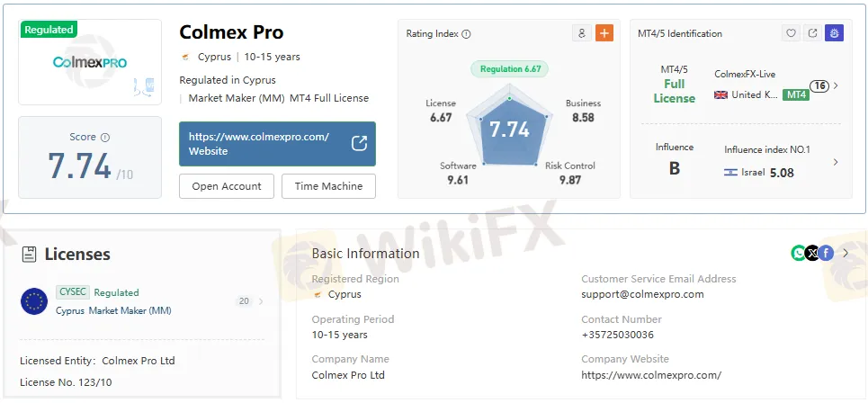The image size is (868, 403).
Task: Click the Full License MT4/5 text
Action: tap(675, 91)
